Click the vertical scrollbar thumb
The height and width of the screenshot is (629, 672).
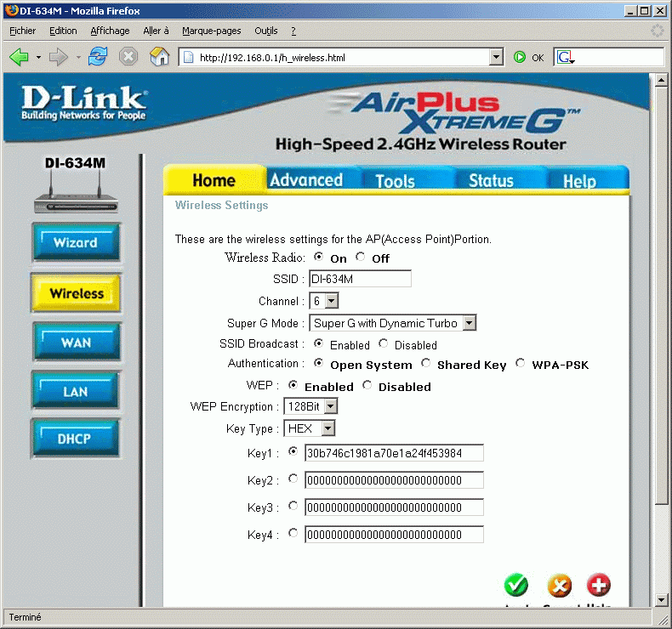[661, 296]
